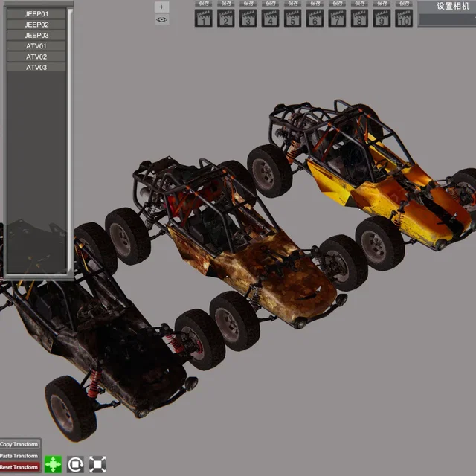Viewport: 476px width, 476px height.
Task: Select ATV03 in the vehicle list
Action: 36,68
